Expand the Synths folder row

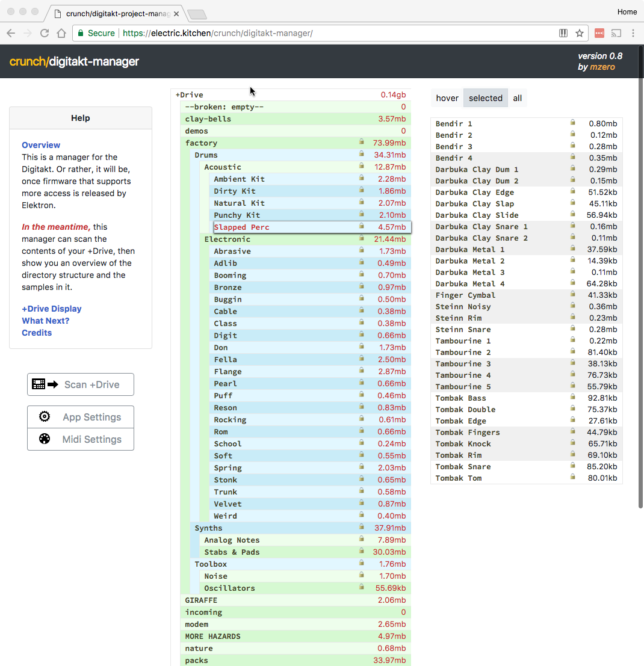click(208, 528)
